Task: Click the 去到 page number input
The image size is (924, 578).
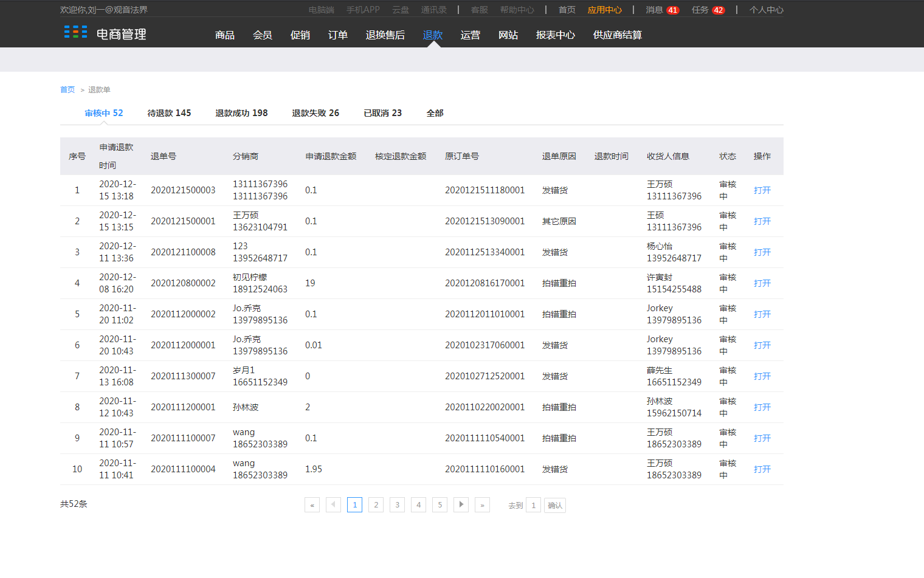Action: coord(533,505)
